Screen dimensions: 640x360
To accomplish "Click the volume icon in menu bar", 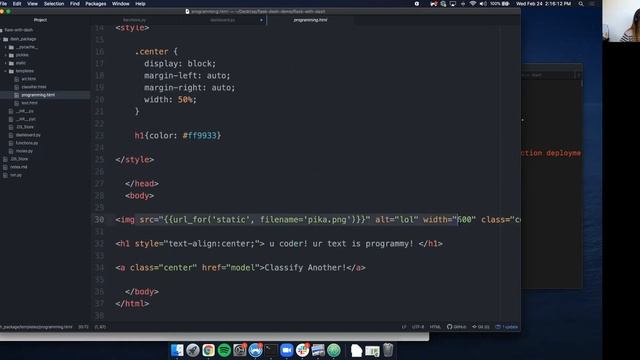I will pos(483,4).
